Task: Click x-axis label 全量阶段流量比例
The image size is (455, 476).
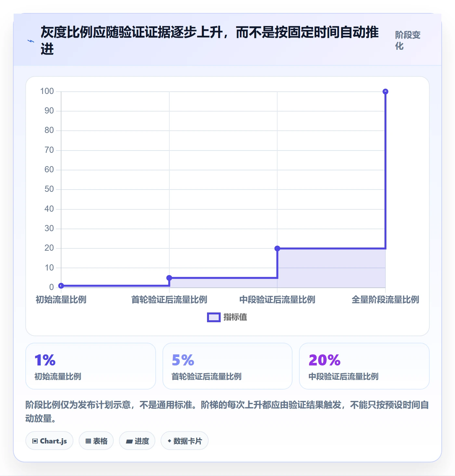Action: click(x=385, y=299)
